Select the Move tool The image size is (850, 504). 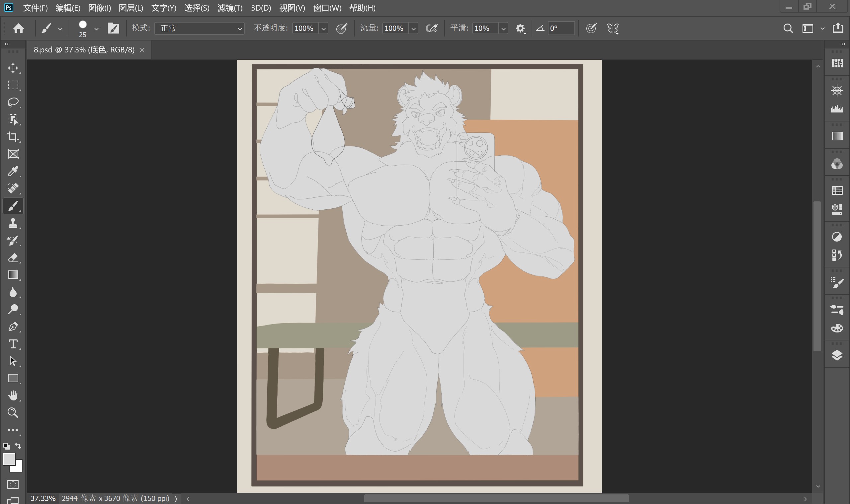[13, 68]
